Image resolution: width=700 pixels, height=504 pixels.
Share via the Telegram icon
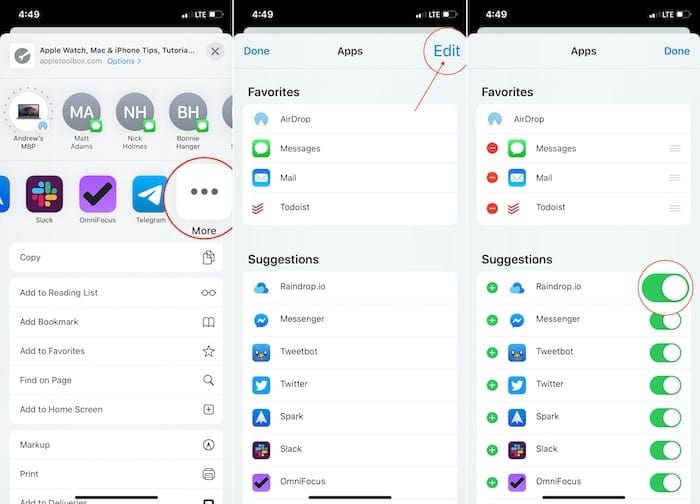click(x=150, y=194)
